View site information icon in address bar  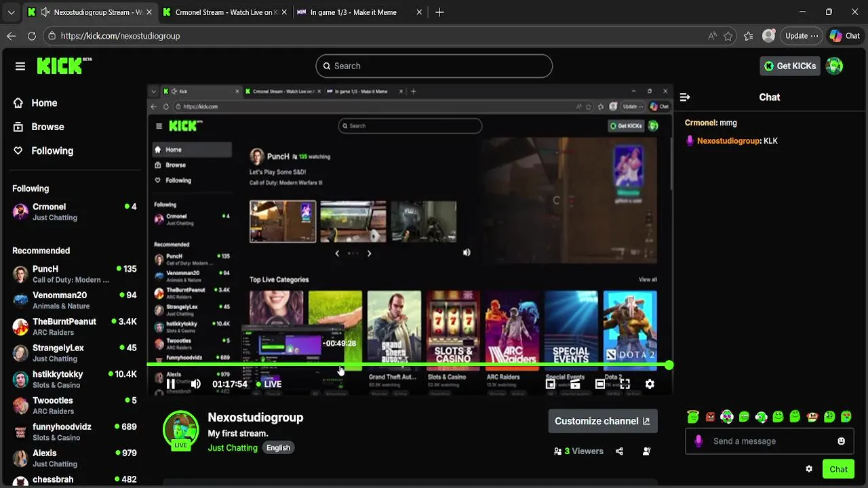point(52,36)
